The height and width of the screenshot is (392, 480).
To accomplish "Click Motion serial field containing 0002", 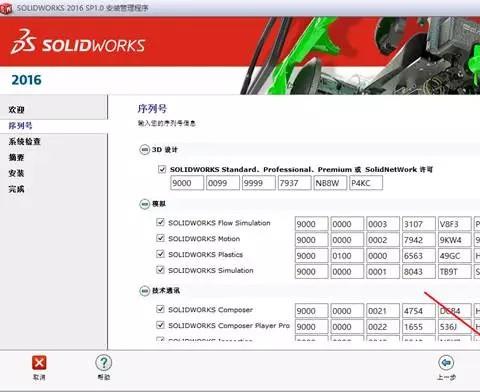I will [383, 240].
